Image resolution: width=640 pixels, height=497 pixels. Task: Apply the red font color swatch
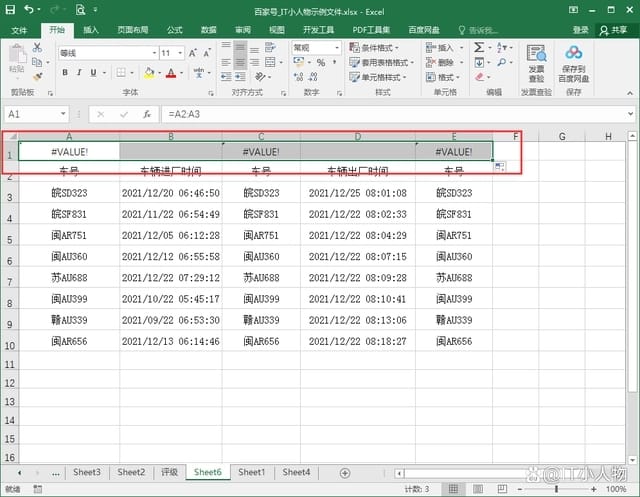coord(171,73)
